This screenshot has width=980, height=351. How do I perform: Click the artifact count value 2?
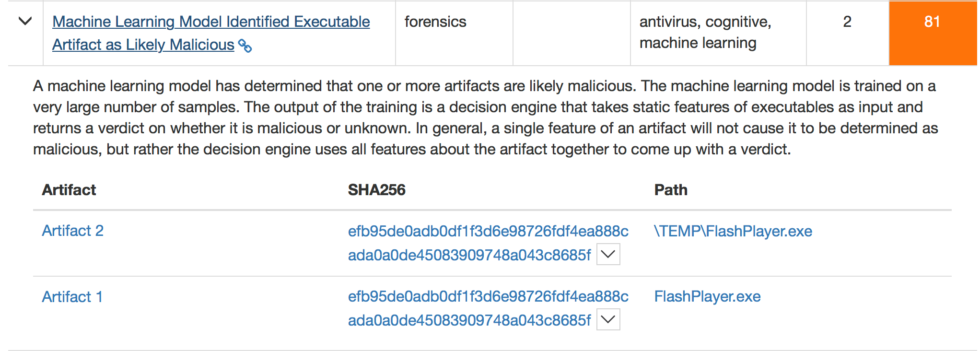coord(847,22)
